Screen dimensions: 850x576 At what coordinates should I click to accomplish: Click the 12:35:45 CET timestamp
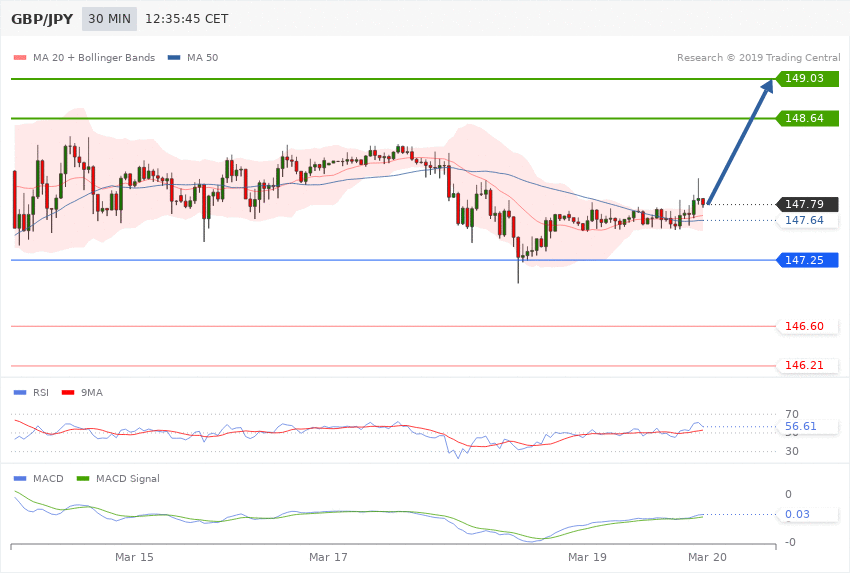[186, 19]
